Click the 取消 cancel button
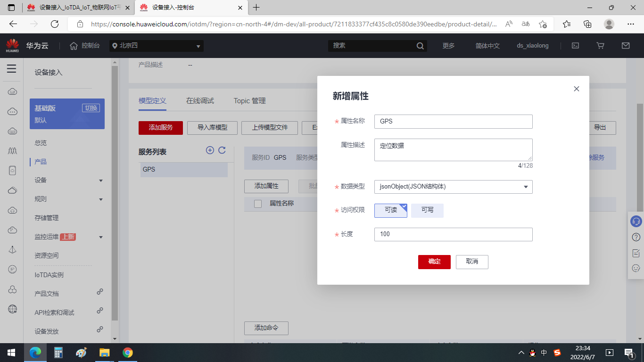 [x=472, y=262]
